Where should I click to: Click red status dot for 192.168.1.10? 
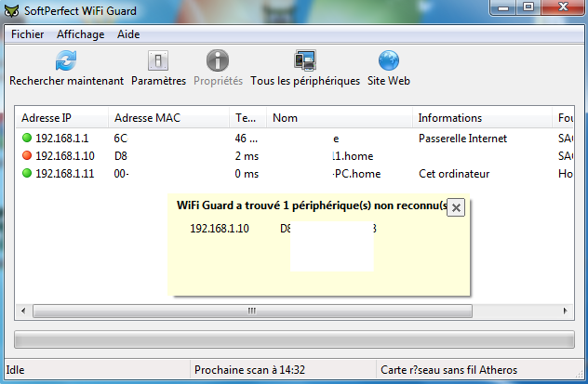pos(27,155)
